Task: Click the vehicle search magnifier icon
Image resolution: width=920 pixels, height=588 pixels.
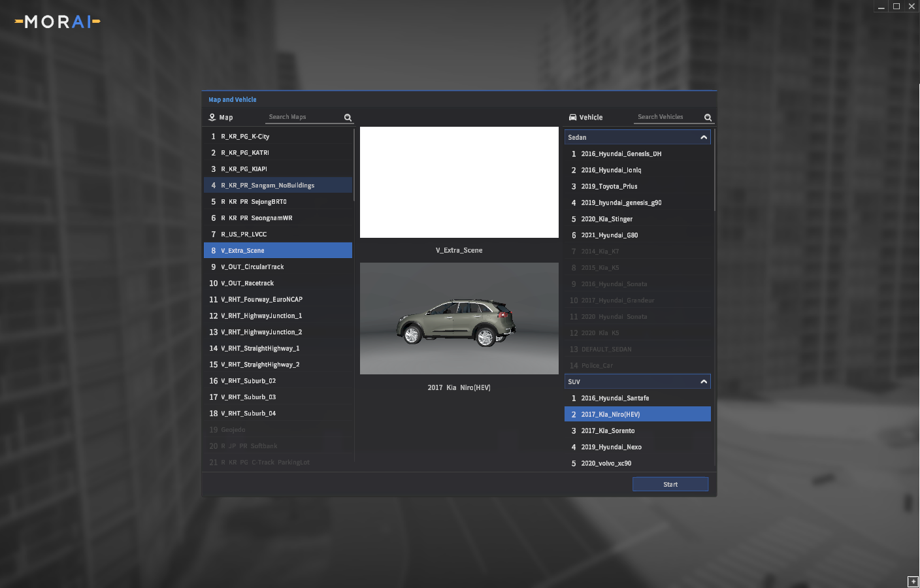Action: tap(708, 118)
